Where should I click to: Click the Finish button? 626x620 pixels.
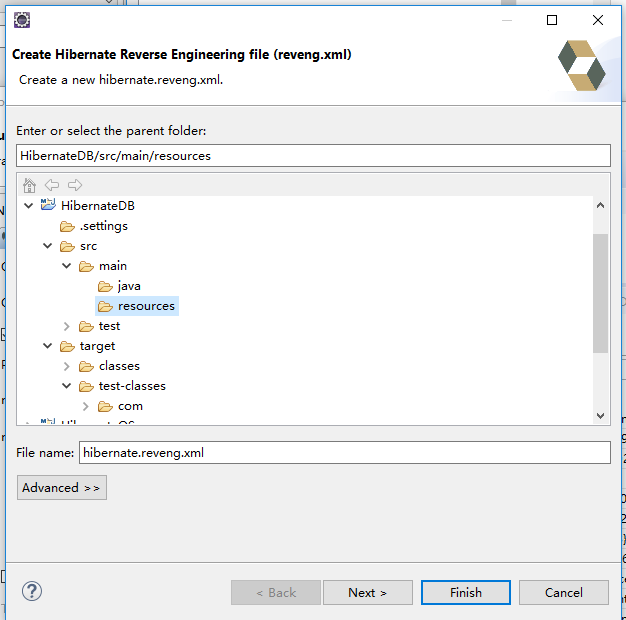coord(466,592)
